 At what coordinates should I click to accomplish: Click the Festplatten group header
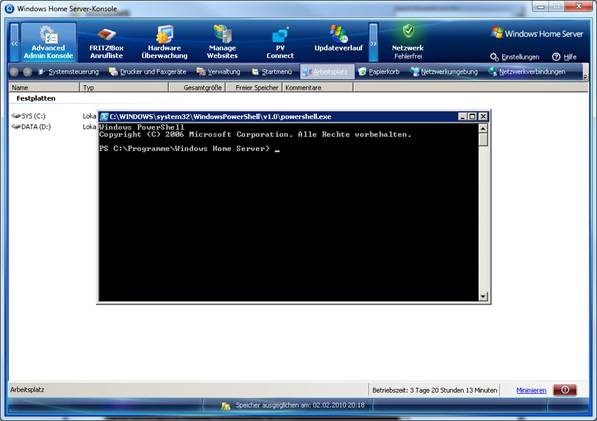36,98
